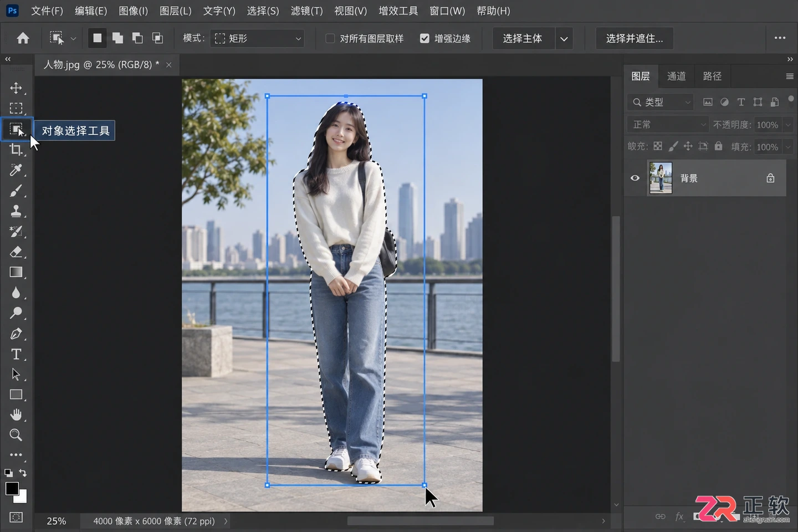Screen dimensions: 798x532
Task: Select the Zoom tool
Action: click(16, 435)
